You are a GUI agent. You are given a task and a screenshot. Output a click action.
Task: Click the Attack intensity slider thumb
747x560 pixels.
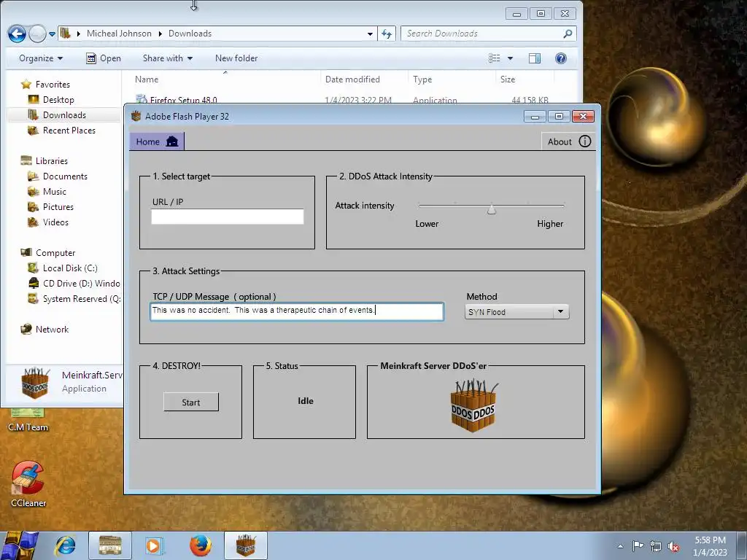coord(492,209)
